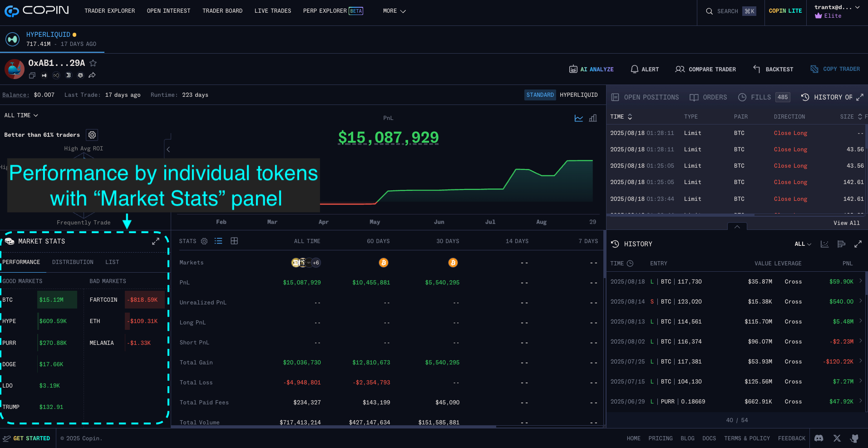
Task: Select the Open Positions tab
Action: (x=645, y=97)
